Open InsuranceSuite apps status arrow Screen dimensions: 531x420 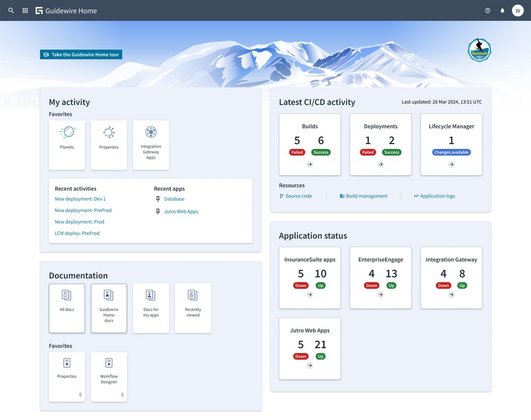coord(310,295)
